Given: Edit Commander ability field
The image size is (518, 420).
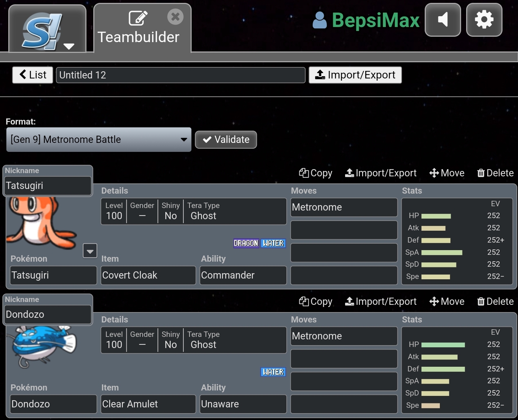Looking at the screenshot, I should [x=243, y=275].
